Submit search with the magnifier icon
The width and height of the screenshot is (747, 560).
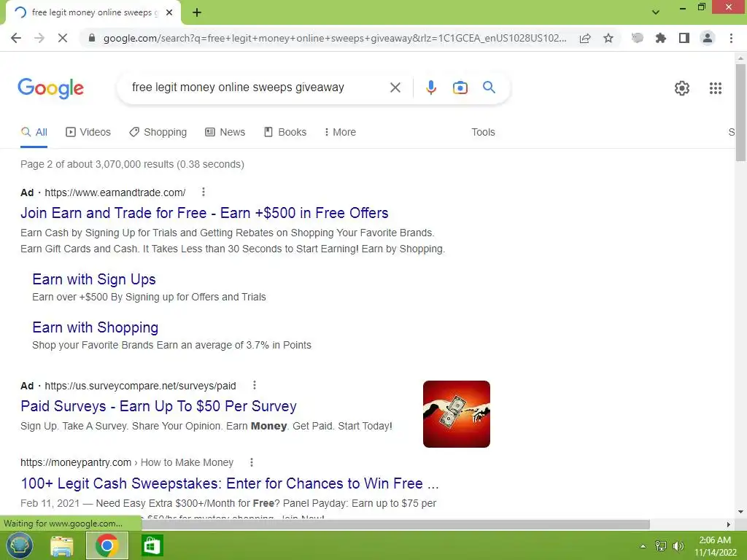click(x=489, y=87)
